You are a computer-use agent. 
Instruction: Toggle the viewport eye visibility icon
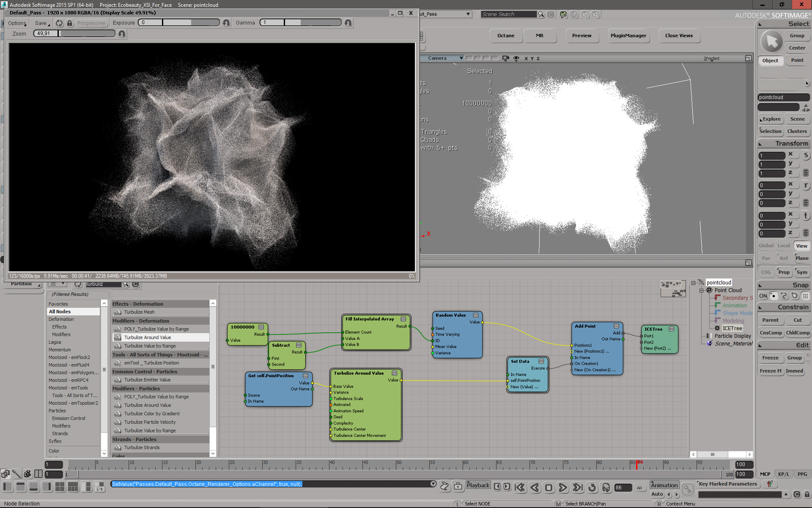[516, 58]
